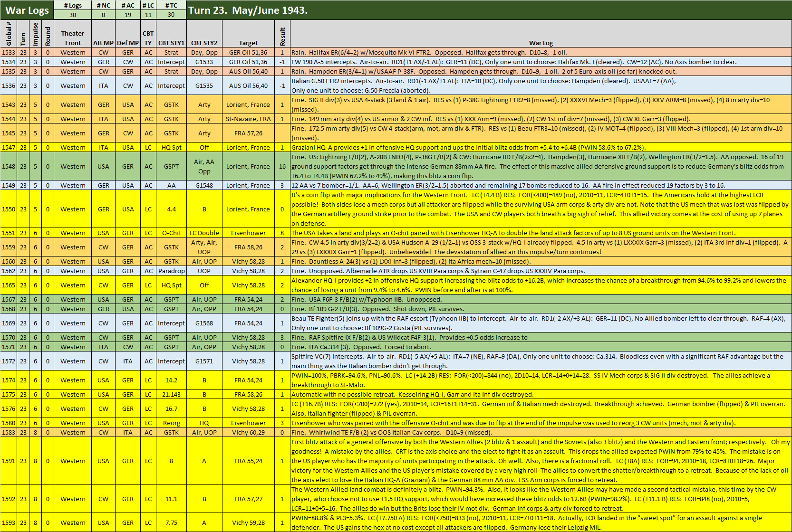
Task: Select the 'Turn 23. May/June 1943.' heading
Action: 489,10
